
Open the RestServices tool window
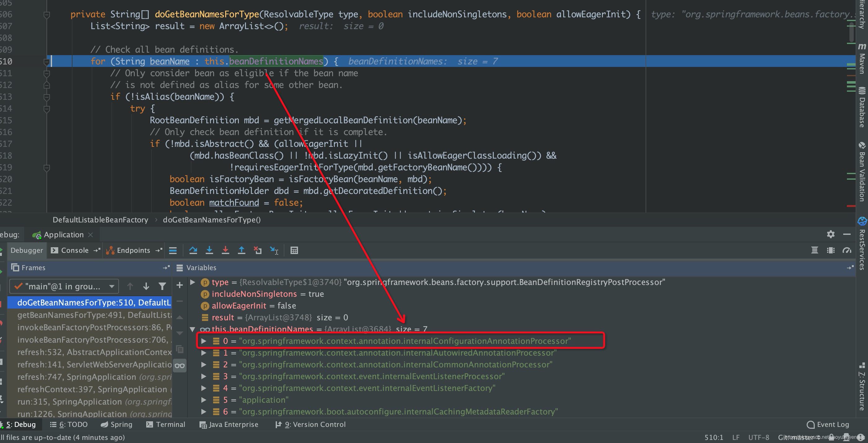point(862,243)
